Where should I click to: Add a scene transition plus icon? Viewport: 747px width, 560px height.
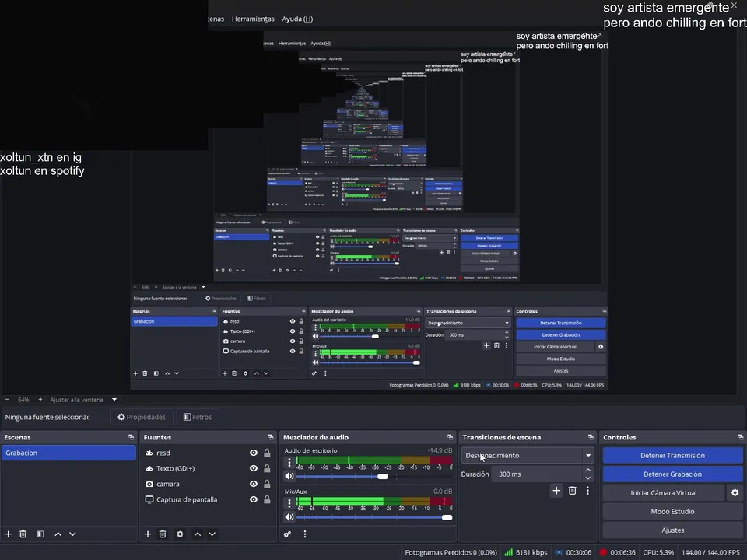(556, 491)
